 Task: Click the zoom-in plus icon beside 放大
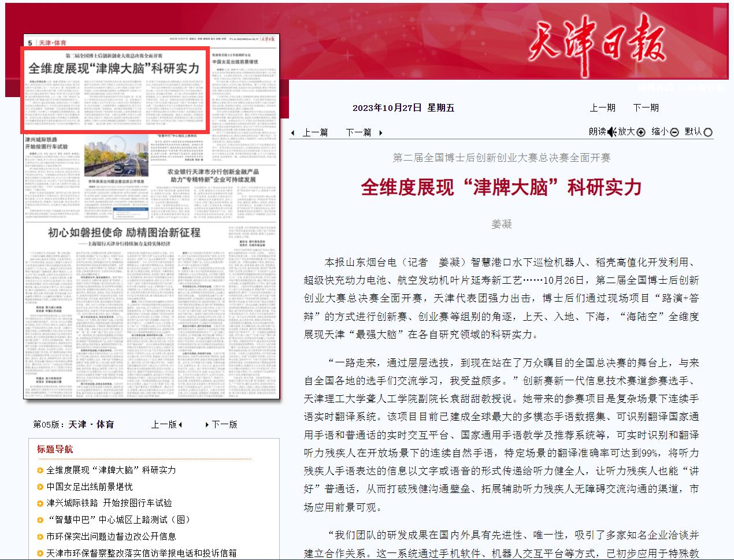(x=641, y=132)
